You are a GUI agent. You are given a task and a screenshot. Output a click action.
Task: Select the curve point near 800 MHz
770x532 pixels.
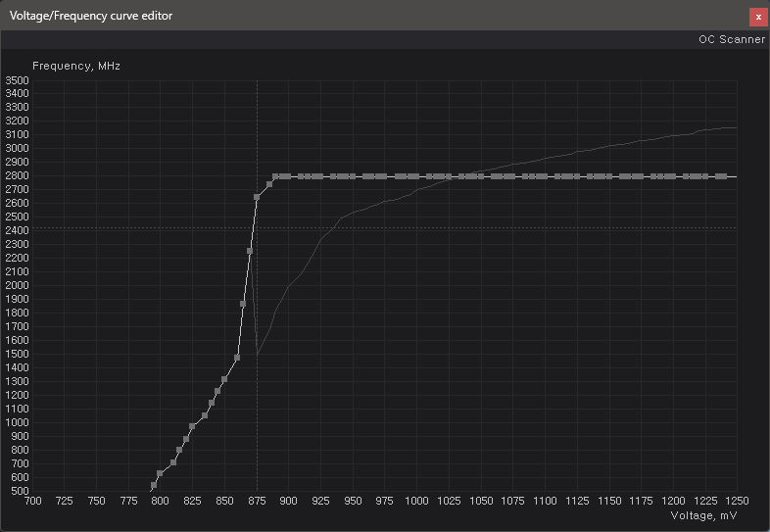[x=179, y=451]
